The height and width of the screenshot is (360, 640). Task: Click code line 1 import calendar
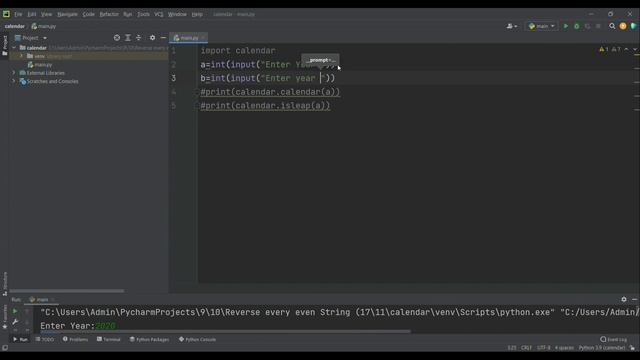click(238, 51)
